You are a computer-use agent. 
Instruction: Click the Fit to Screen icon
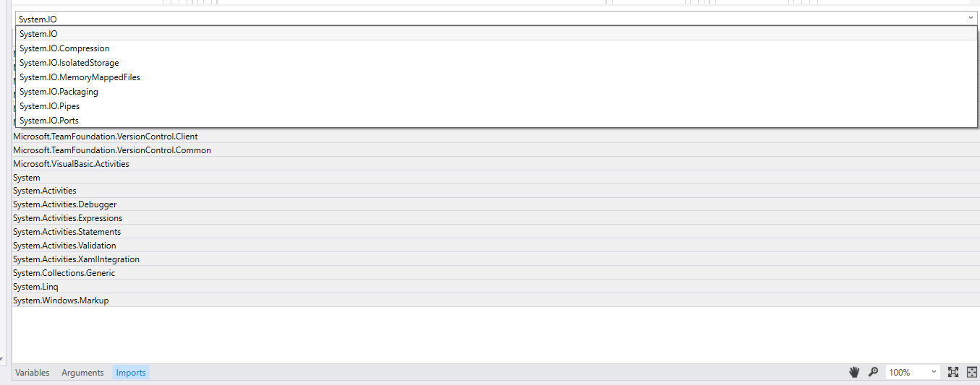(953, 372)
